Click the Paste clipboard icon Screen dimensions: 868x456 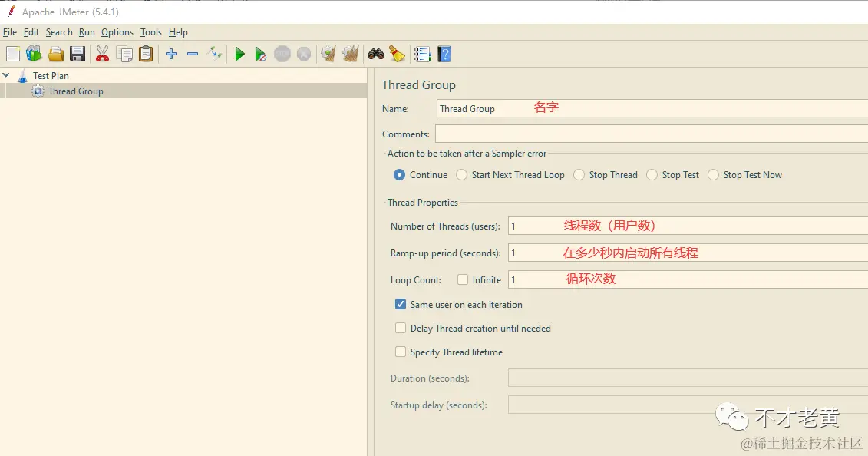click(146, 54)
